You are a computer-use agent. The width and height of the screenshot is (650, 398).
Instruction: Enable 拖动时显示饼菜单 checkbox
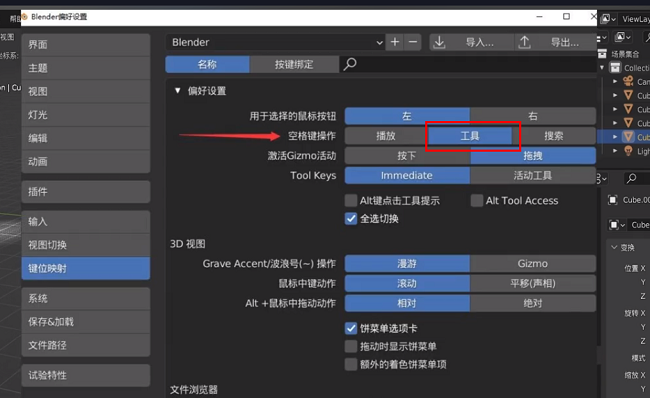(x=351, y=346)
